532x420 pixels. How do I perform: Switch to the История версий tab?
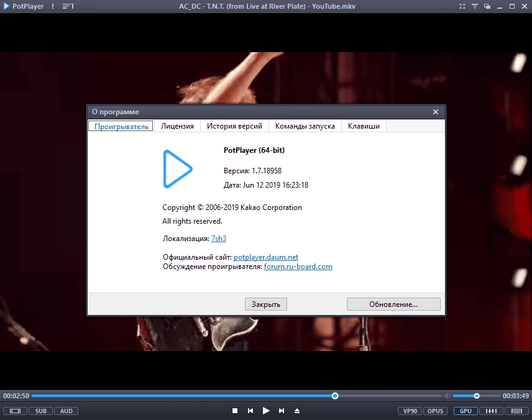[x=234, y=126]
